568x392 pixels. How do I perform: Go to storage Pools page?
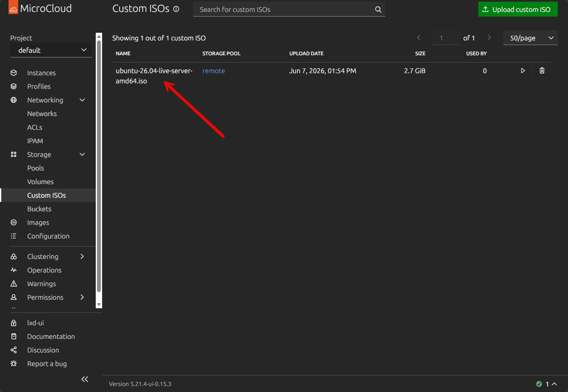click(x=35, y=168)
